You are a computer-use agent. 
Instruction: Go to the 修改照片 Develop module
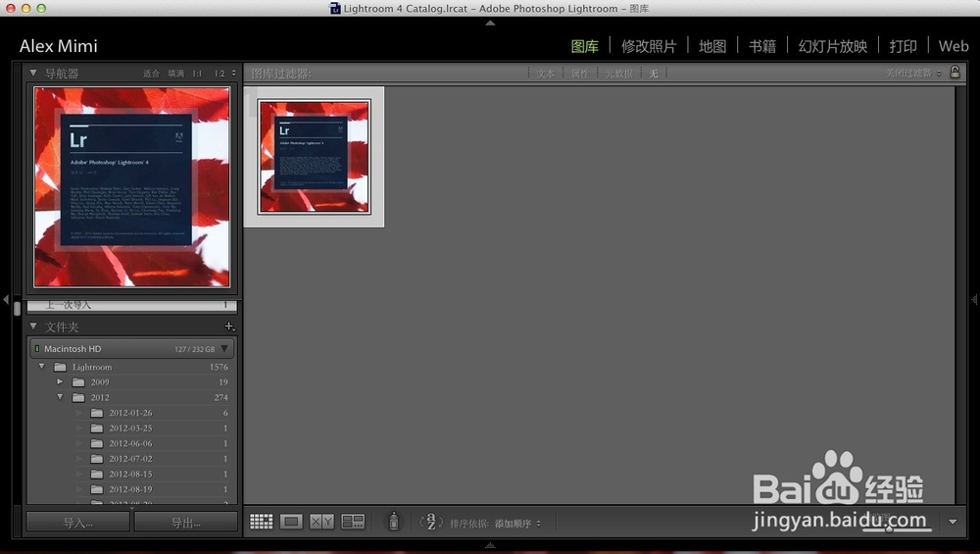pos(649,46)
